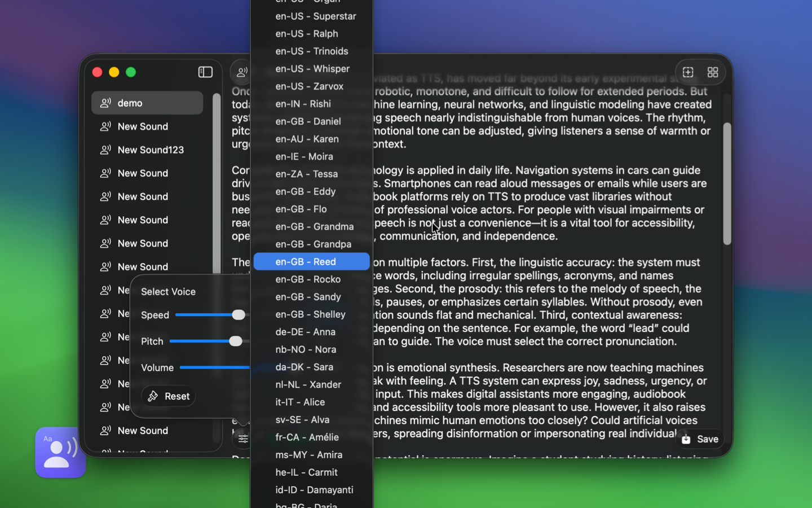The image size is (812, 508).
Task: Toggle the sidebar visibility icon
Action: point(205,72)
